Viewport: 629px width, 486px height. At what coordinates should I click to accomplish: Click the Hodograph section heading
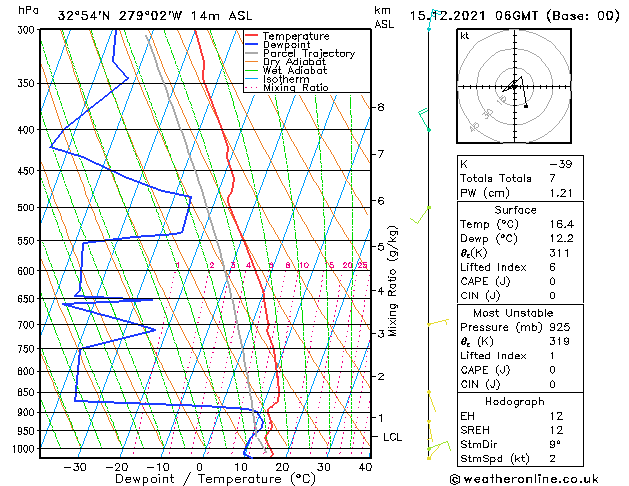pyautogui.click(x=515, y=401)
